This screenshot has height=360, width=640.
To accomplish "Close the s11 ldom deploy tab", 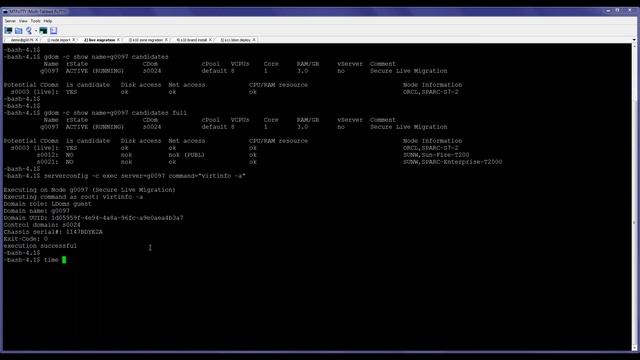I will click(254, 40).
